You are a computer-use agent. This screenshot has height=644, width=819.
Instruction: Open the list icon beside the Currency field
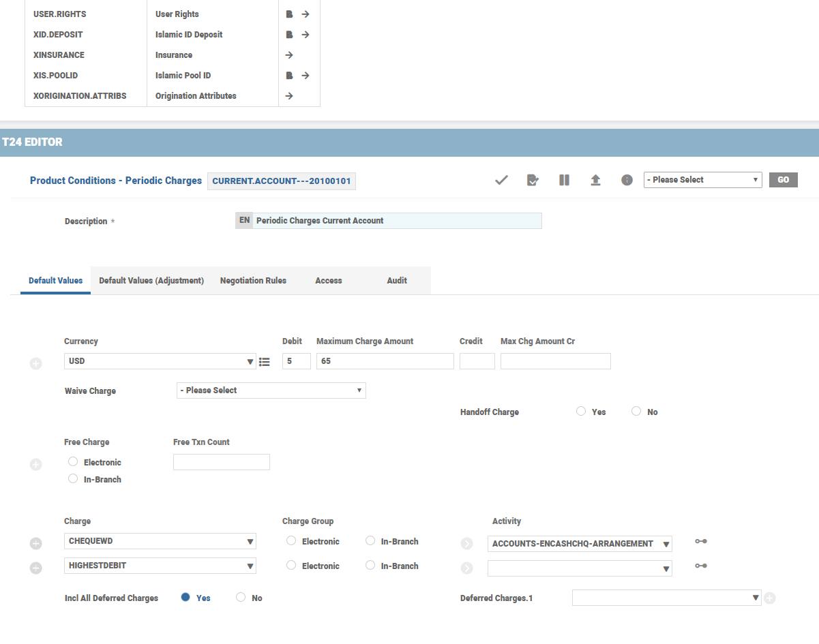pyautogui.click(x=265, y=362)
